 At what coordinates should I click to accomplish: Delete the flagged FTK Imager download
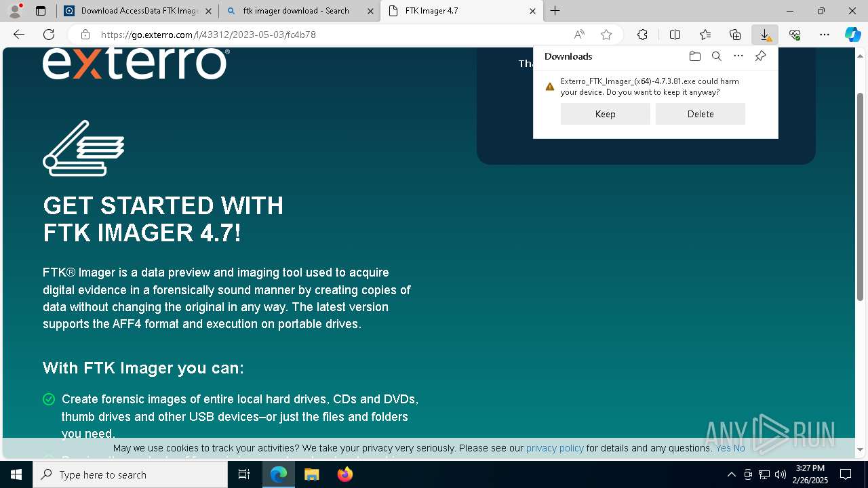pos(701,114)
